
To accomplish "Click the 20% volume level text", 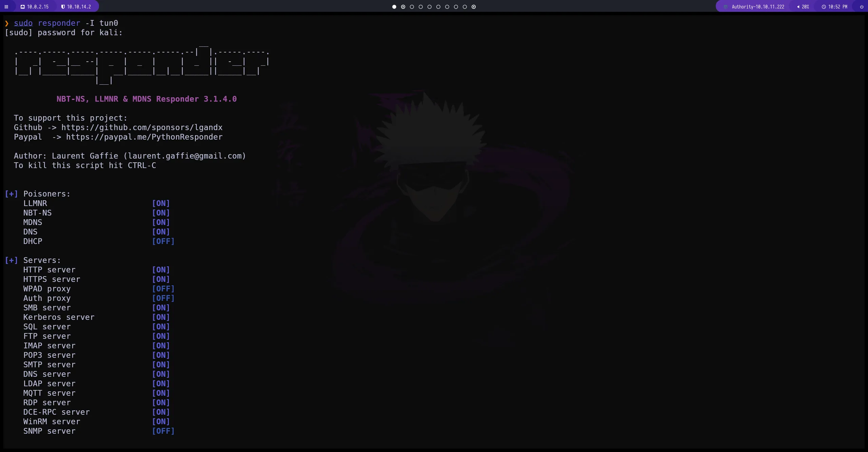I will point(805,7).
